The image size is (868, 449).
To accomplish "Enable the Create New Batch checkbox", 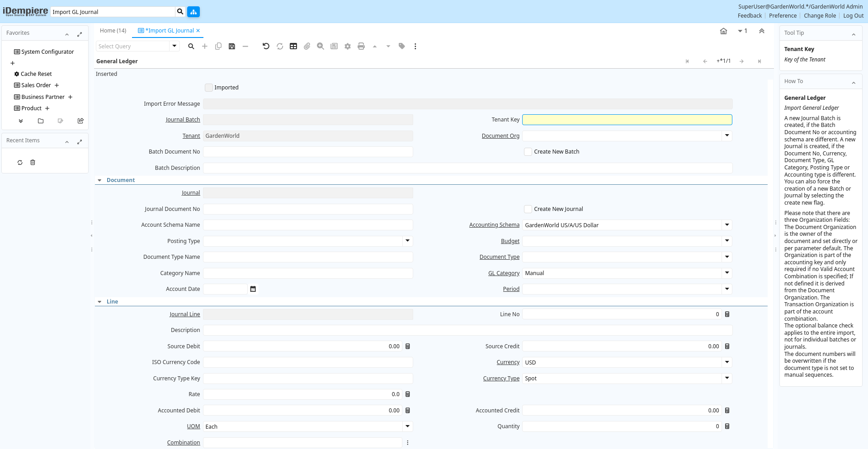I will coord(528,152).
